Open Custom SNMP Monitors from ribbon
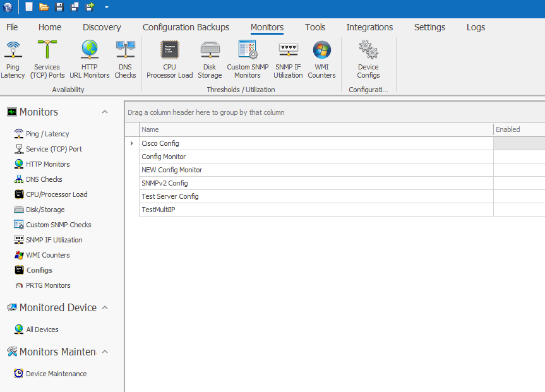Screen dimensions: 545x392 [x=248, y=59]
